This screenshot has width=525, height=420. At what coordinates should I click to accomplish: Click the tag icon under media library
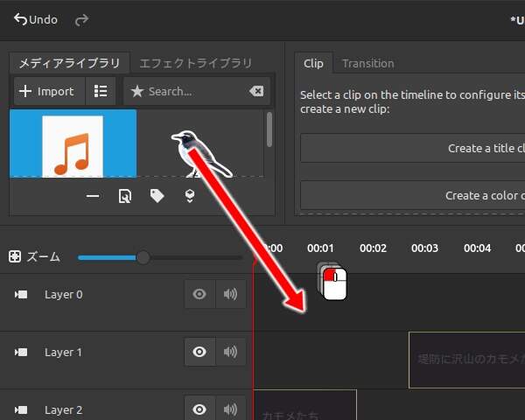157,196
